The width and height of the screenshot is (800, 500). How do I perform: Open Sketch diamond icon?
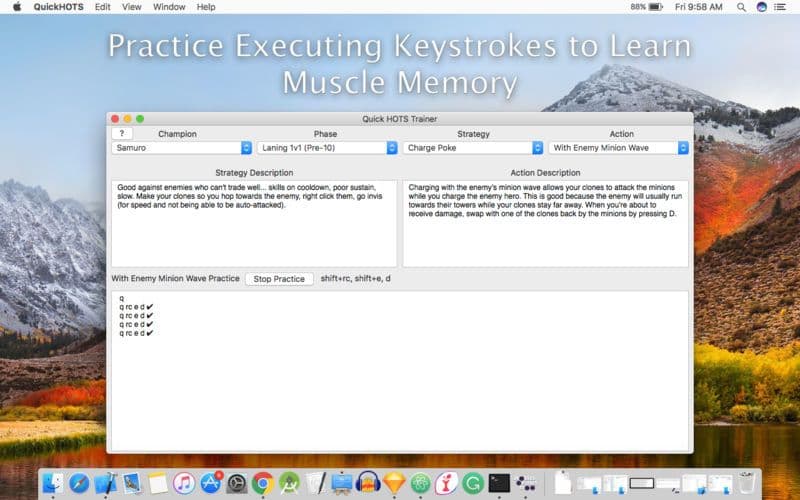pyautogui.click(x=394, y=483)
